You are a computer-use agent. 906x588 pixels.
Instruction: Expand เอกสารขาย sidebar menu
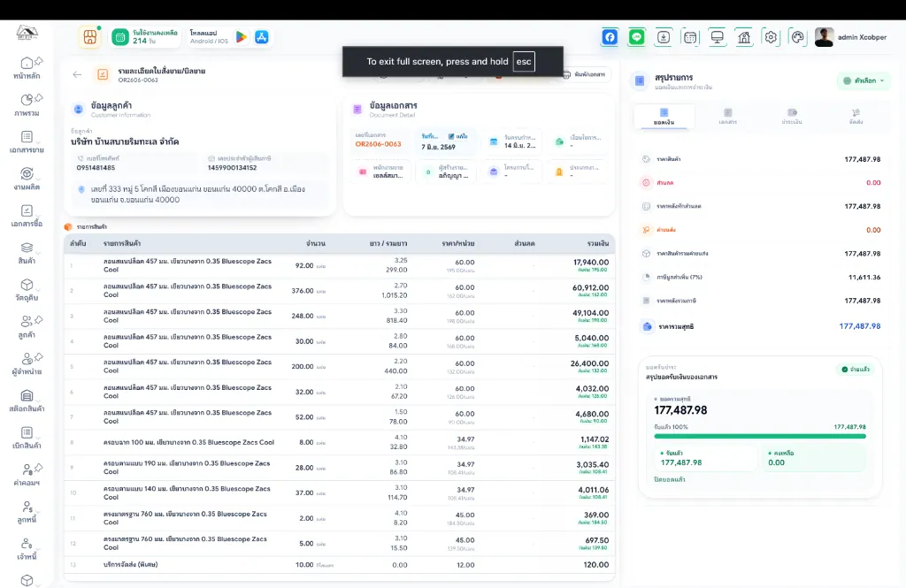[27, 142]
